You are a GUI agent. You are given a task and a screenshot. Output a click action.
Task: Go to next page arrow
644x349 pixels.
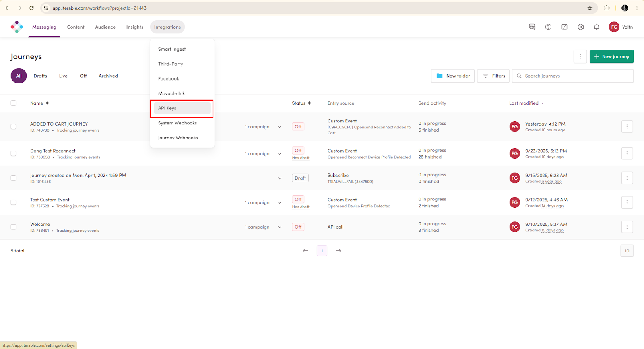[x=339, y=251]
